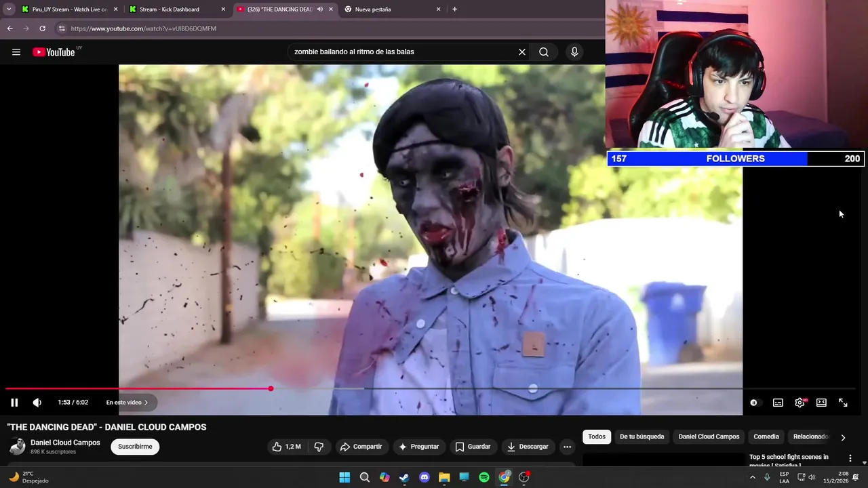Viewport: 868px width, 488px height.
Task: Expand the 'En este video' chapter chip
Action: tap(127, 403)
